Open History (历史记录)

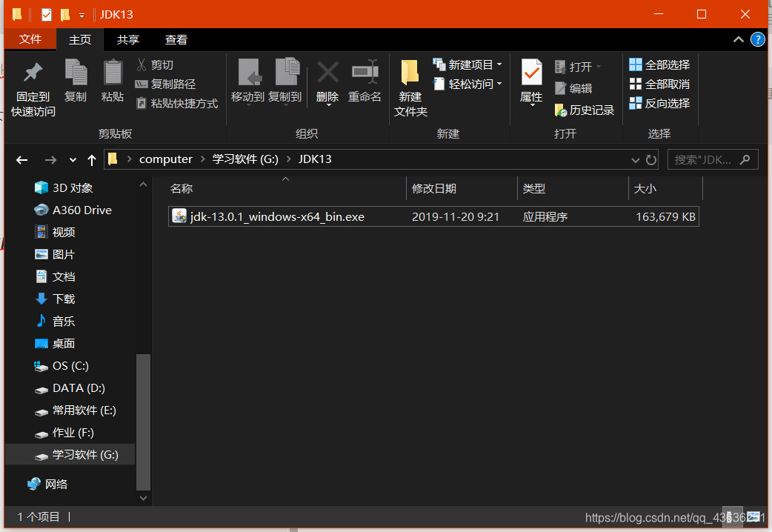pos(585,110)
